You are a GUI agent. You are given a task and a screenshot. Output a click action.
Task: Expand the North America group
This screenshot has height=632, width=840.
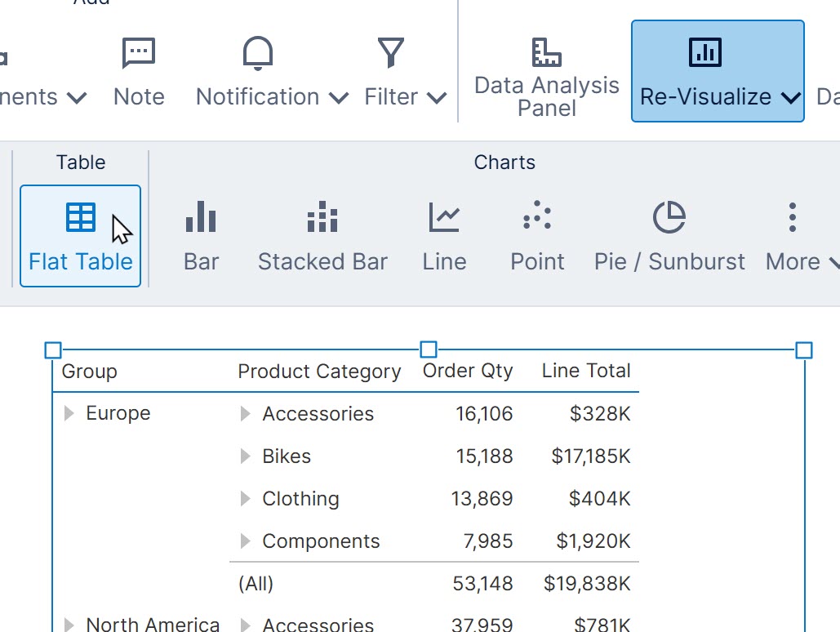(69, 623)
